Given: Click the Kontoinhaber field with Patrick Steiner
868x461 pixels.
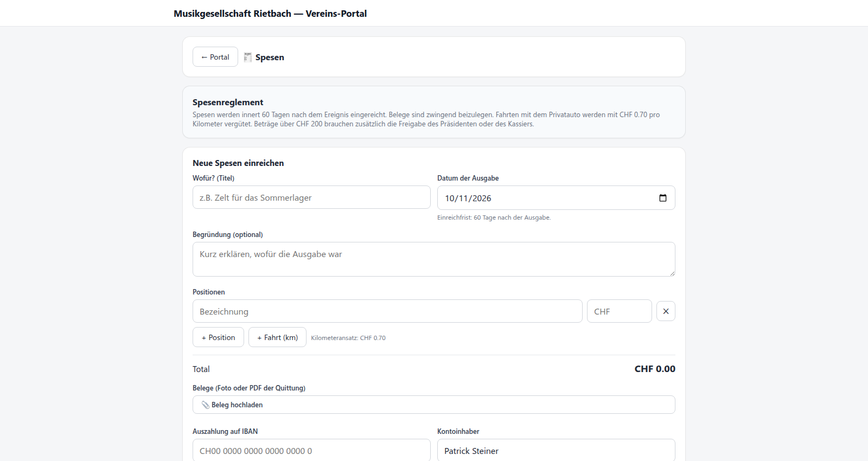Looking at the screenshot, I should click(x=556, y=450).
